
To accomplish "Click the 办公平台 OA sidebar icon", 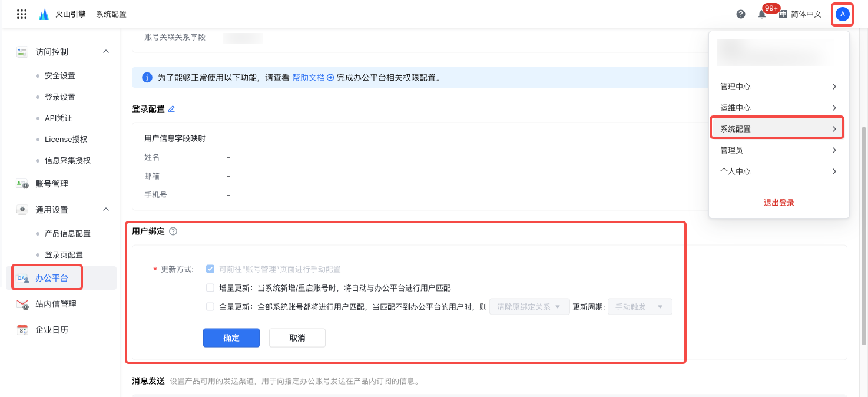I will coord(22,278).
